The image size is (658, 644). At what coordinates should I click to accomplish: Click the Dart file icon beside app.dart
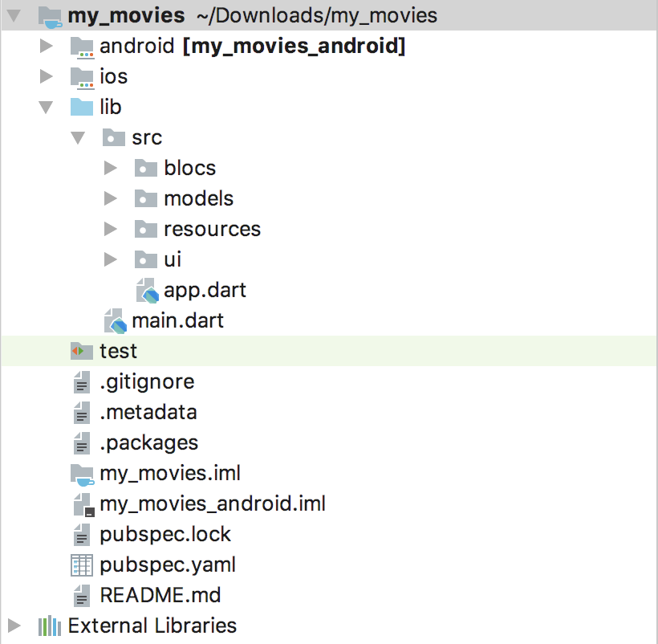tap(147, 291)
